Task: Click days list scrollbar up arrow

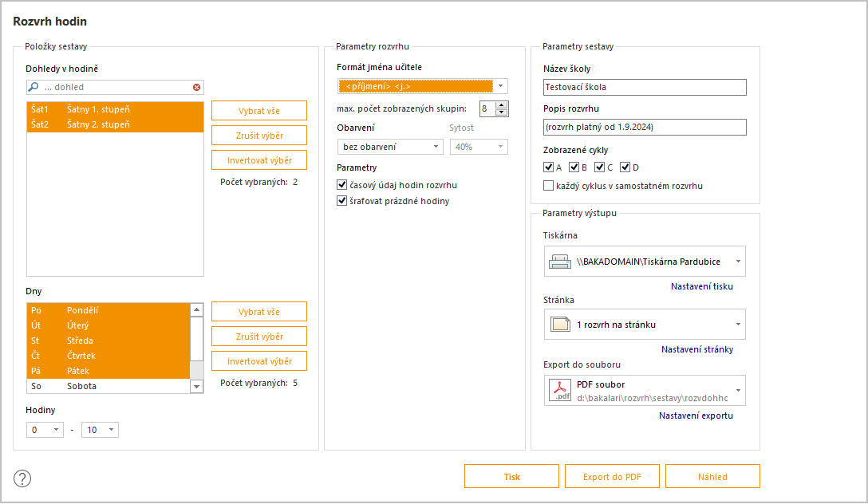Action: [196, 309]
